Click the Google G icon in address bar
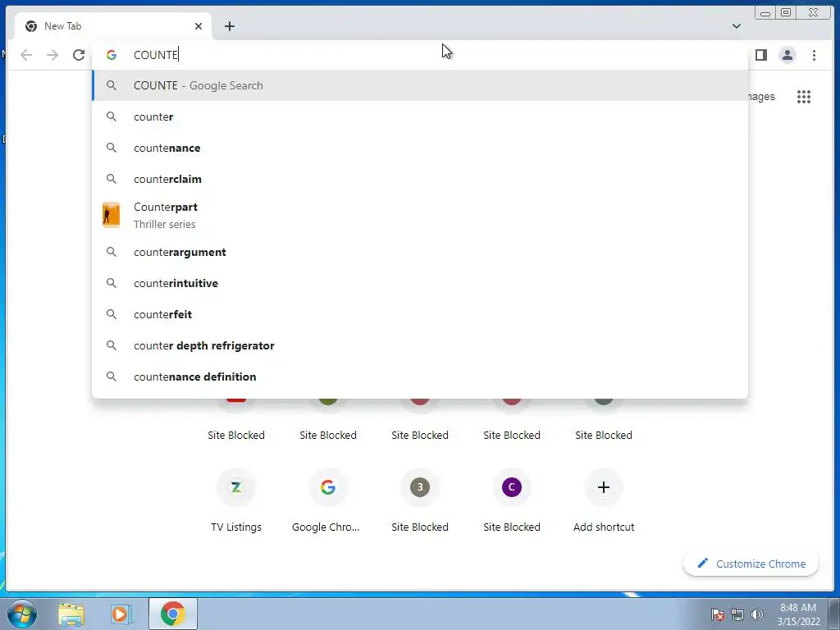This screenshot has width=840, height=630. coord(112,55)
